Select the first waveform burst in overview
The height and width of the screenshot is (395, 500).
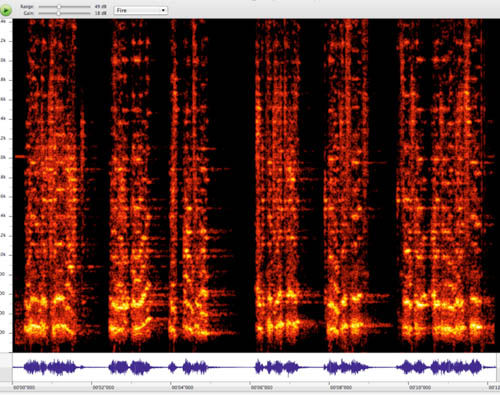point(53,367)
